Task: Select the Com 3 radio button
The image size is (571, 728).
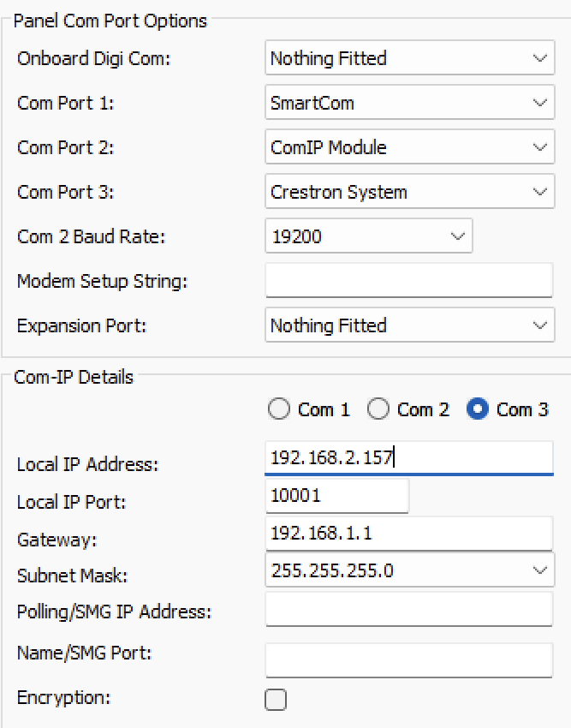Action: 478,409
